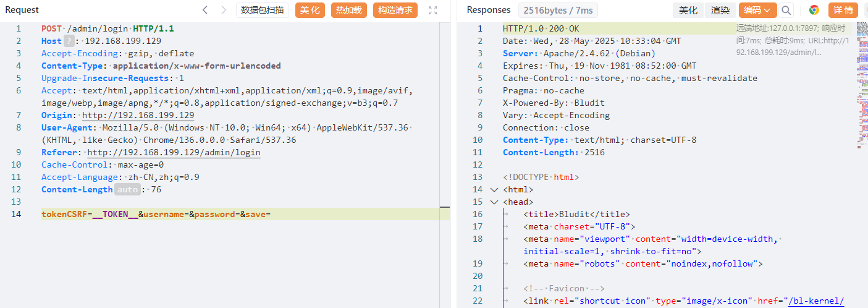Click the 美化 button in Responses panel
The image size is (868, 308).
pos(688,10)
